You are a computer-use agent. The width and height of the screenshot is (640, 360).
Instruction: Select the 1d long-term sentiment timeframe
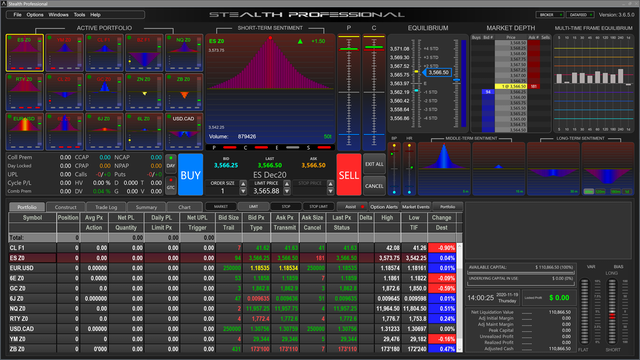click(x=627, y=191)
